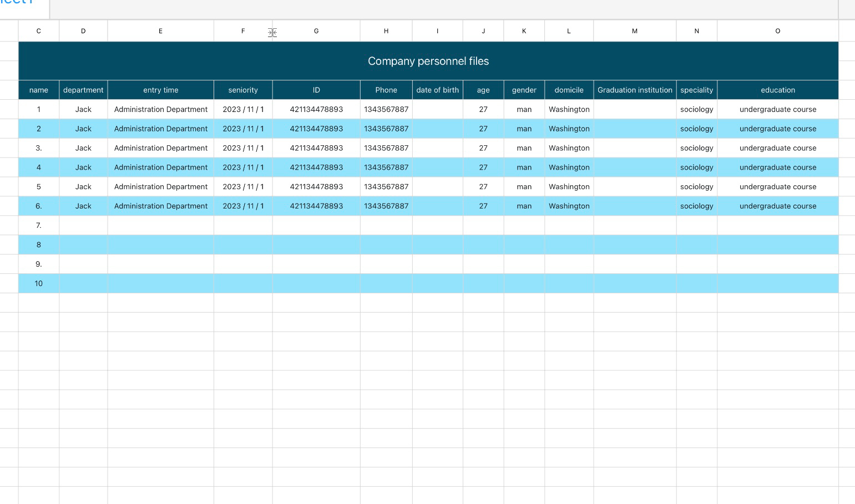Select 'Administration Department' in record 1
The height and width of the screenshot is (504, 855).
click(160, 109)
